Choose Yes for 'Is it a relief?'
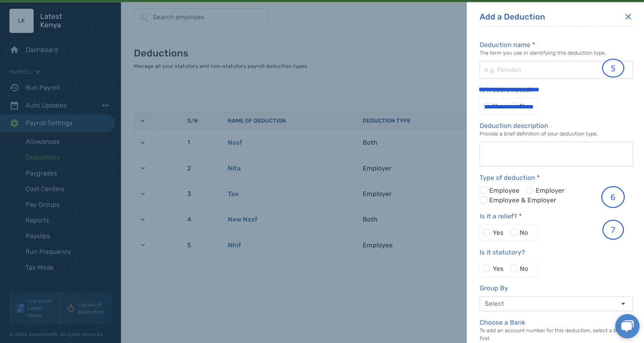Screen dimensions: 644x343 487,232
